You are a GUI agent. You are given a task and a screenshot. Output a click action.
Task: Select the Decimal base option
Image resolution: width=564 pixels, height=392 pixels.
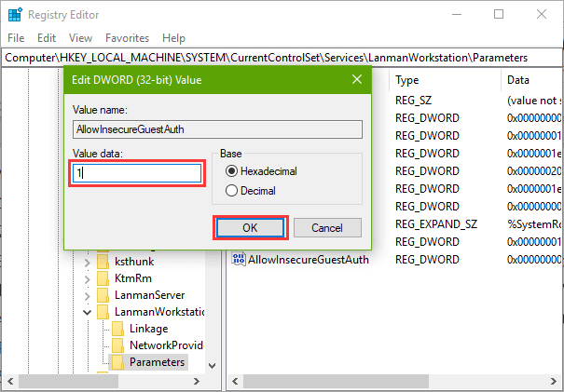click(251, 191)
